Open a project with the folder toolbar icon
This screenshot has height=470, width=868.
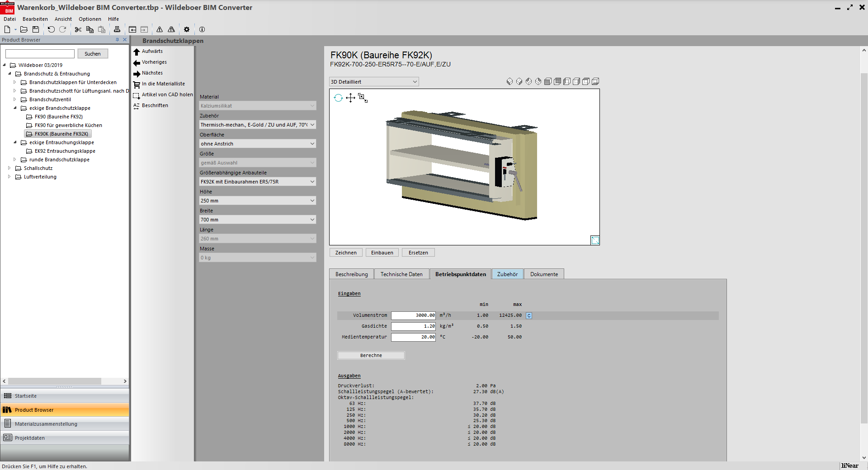24,29
